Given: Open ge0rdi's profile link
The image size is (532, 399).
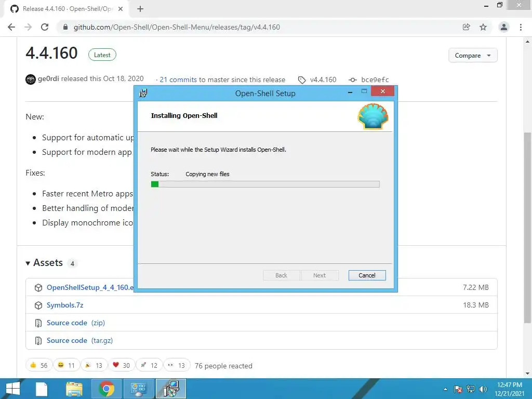Looking at the screenshot, I should (48, 79).
